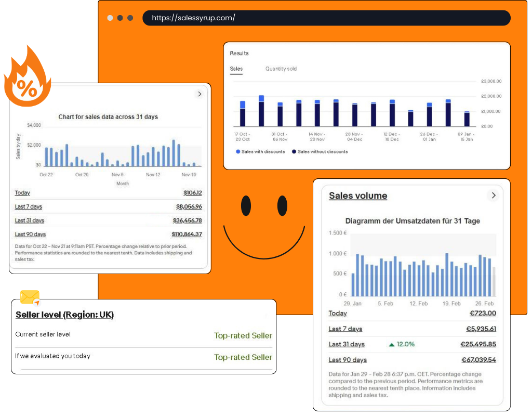Toggle Sales with discounts legend item

point(260,152)
